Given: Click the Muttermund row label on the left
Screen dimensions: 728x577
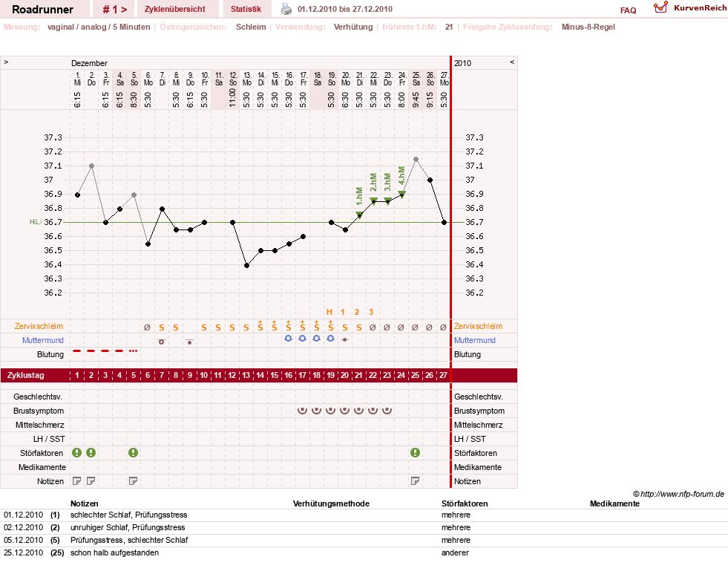Looking at the screenshot, I should click(x=43, y=340).
